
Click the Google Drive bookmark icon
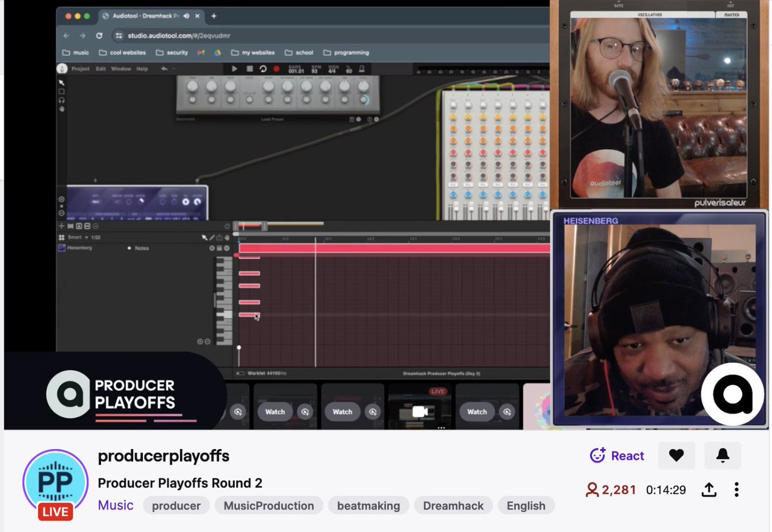pyautogui.click(x=217, y=53)
